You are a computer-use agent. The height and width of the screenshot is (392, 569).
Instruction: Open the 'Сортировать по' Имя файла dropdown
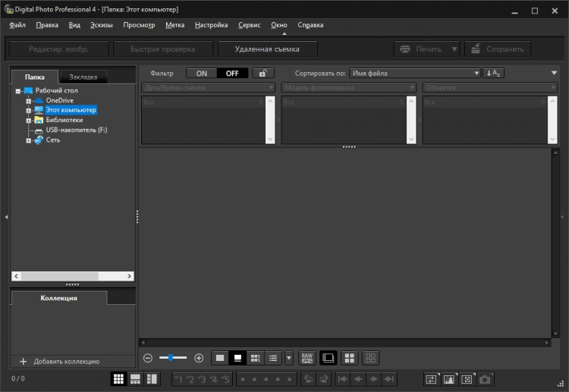click(x=415, y=74)
